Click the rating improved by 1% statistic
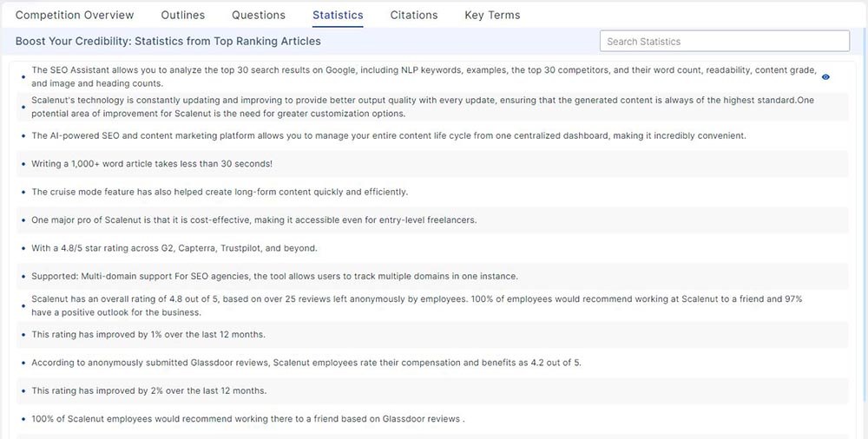Screen dimensions: 868x439 [148, 334]
